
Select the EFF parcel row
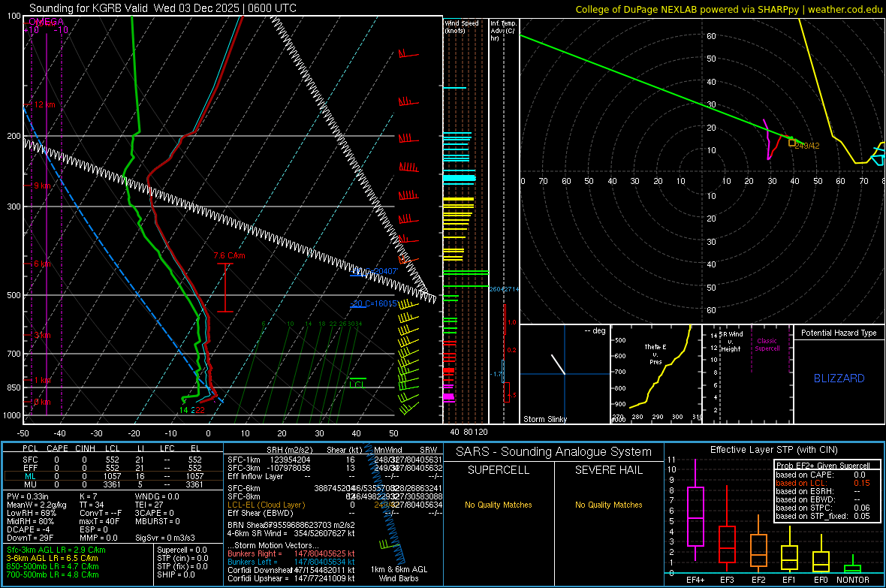113,468
